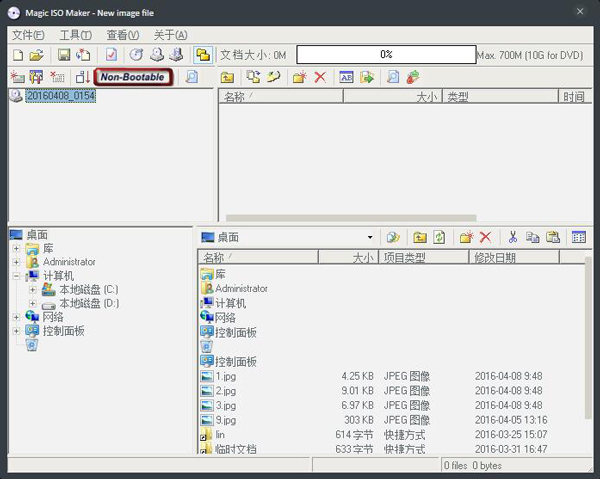
Task: Click the search icon in the left image toolbar
Action: tap(192, 77)
